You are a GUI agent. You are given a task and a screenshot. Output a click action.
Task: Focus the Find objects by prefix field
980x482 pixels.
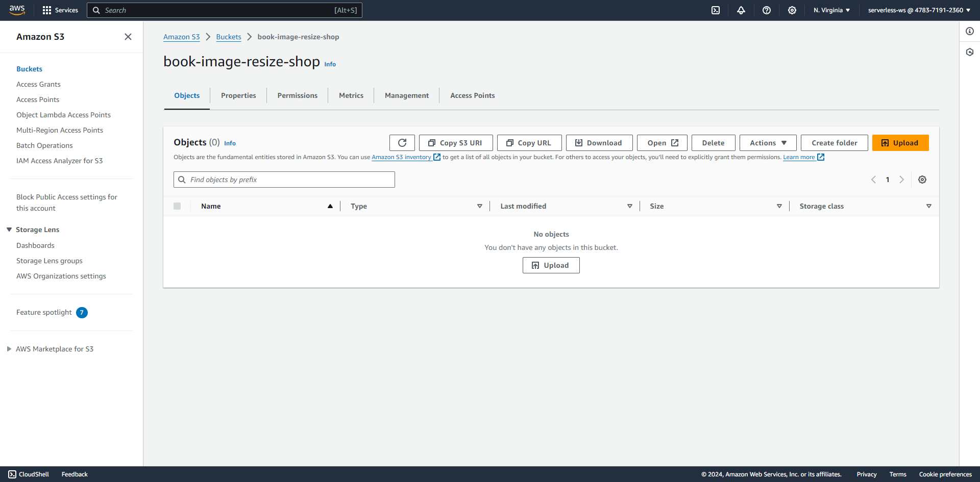(x=284, y=180)
